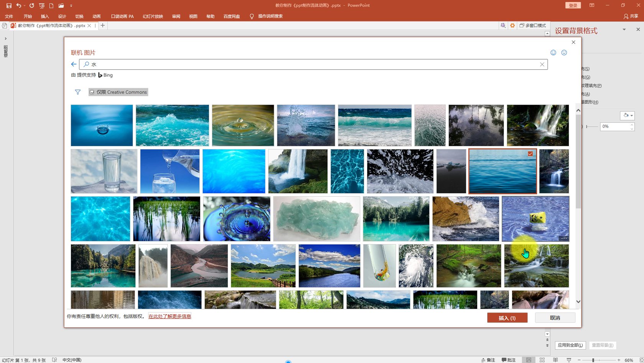This screenshot has width=644, height=363.
Task: Click the orange gear settings icon
Action: pos(513,25)
